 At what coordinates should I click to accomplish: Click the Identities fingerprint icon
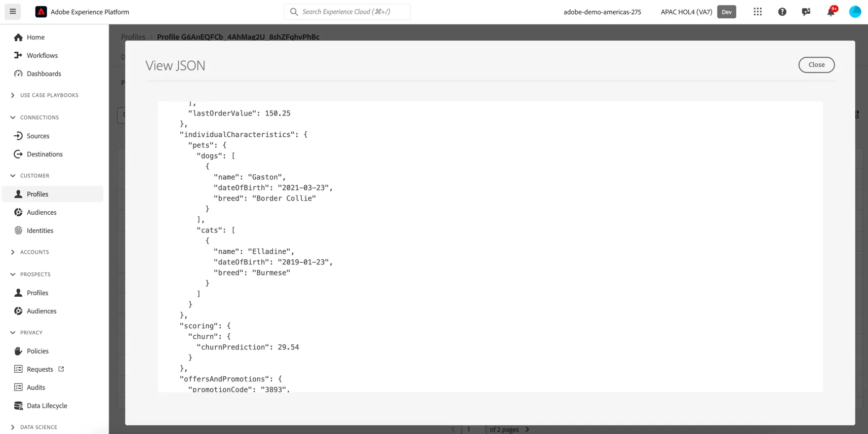(x=18, y=230)
